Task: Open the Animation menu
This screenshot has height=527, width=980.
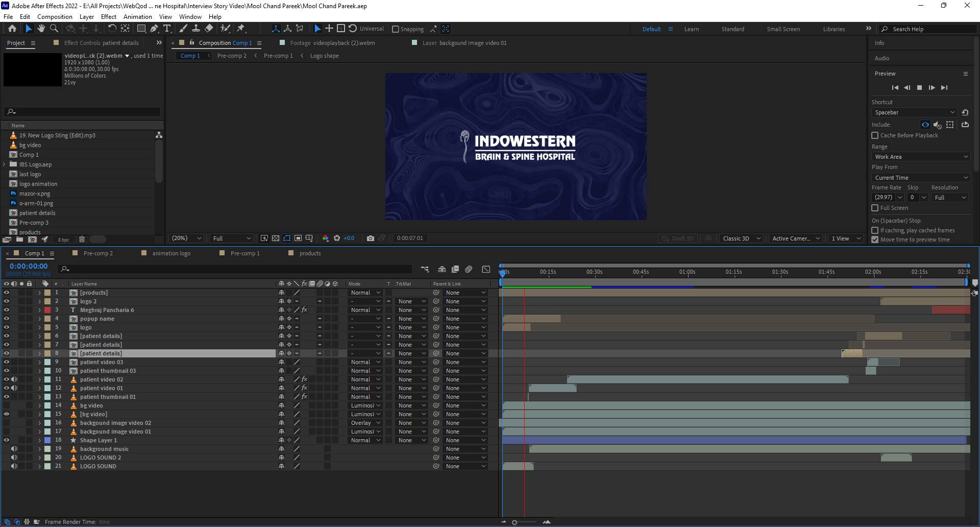Action: pyautogui.click(x=137, y=17)
